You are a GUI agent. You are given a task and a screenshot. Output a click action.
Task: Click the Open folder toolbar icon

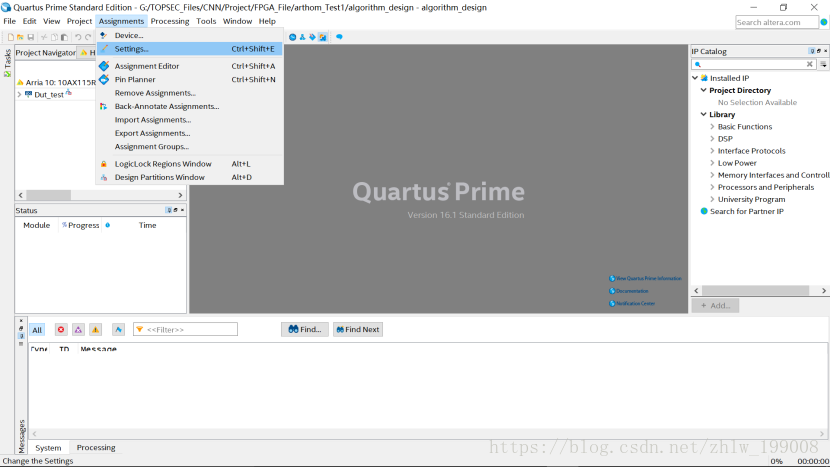point(20,37)
